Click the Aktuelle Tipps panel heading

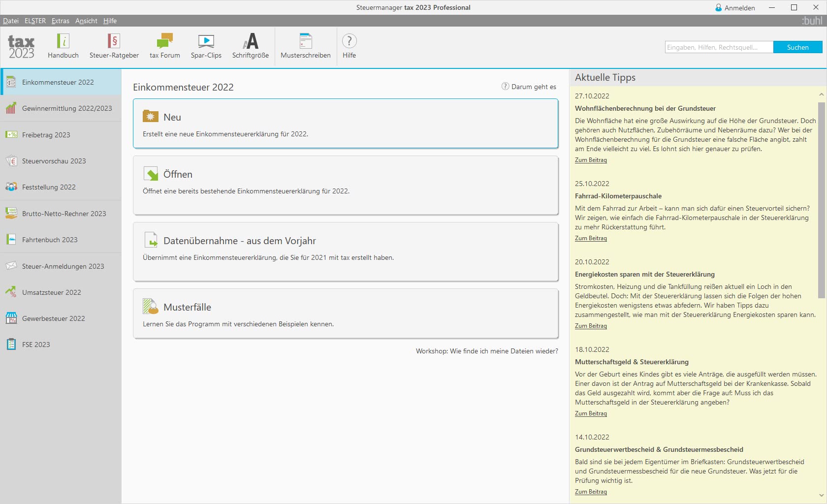(605, 77)
